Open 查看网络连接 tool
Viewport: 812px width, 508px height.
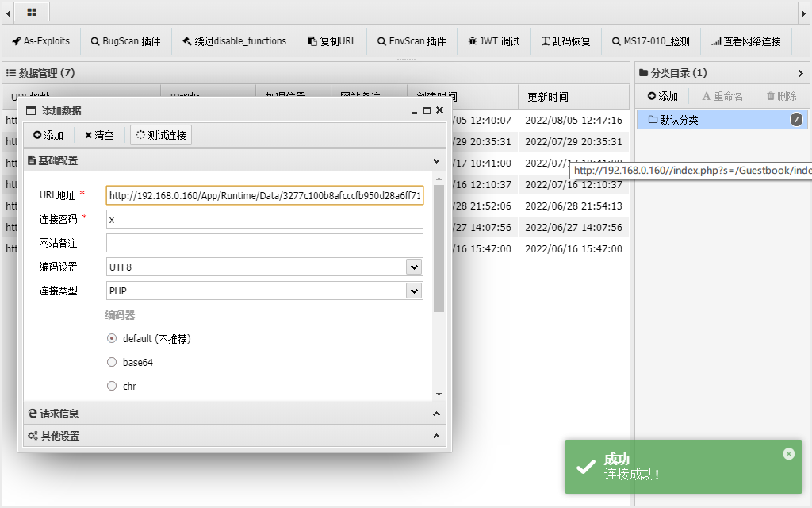(746, 41)
